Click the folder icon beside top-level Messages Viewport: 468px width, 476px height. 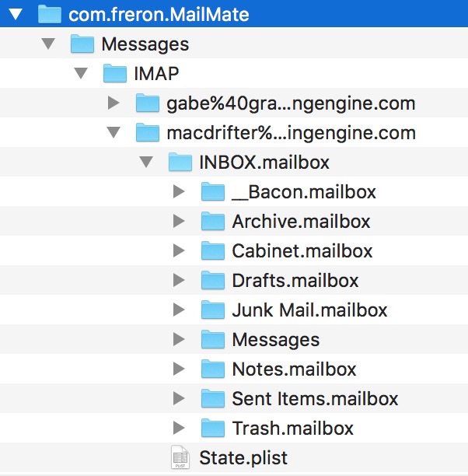(x=82, y=44)
